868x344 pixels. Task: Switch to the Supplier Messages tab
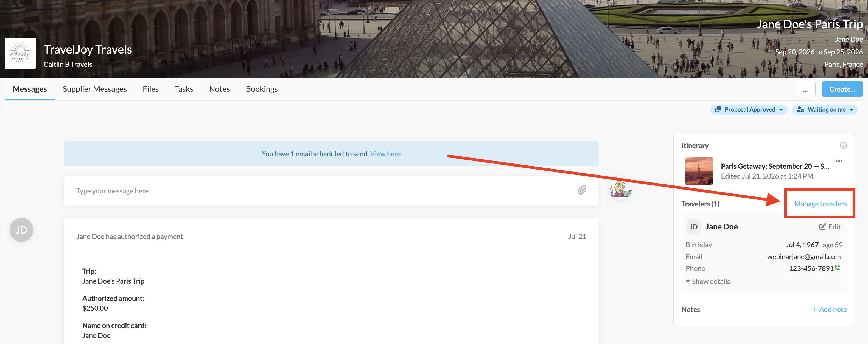coord(95,89)
